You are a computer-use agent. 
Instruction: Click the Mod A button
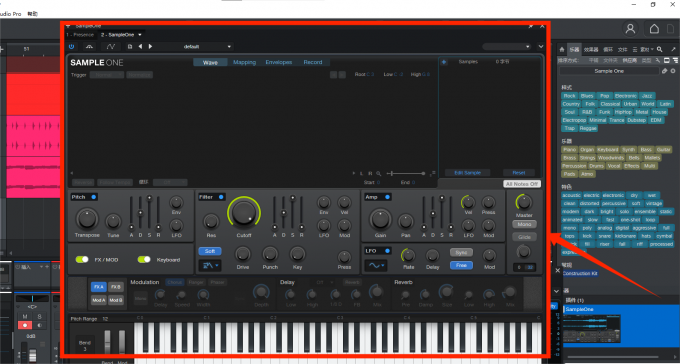pyautogui.click(x=98, y=300)
